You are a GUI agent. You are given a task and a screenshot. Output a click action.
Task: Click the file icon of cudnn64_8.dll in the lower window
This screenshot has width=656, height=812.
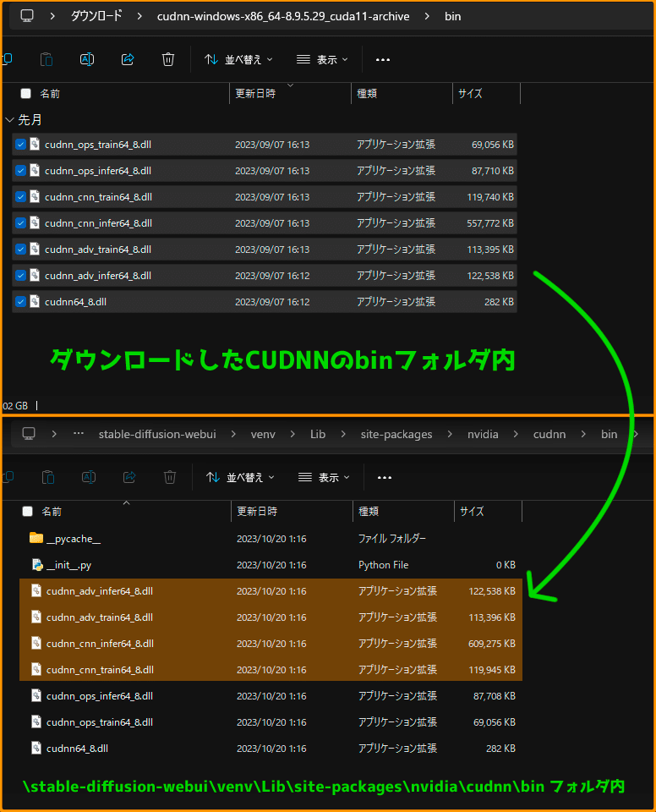coord(36,748)
